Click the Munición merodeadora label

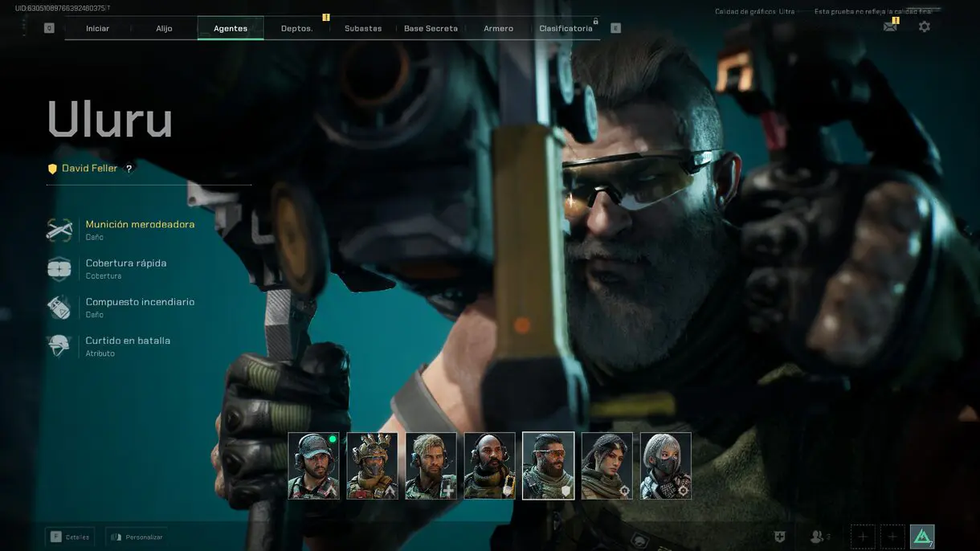tap(140, 225)
